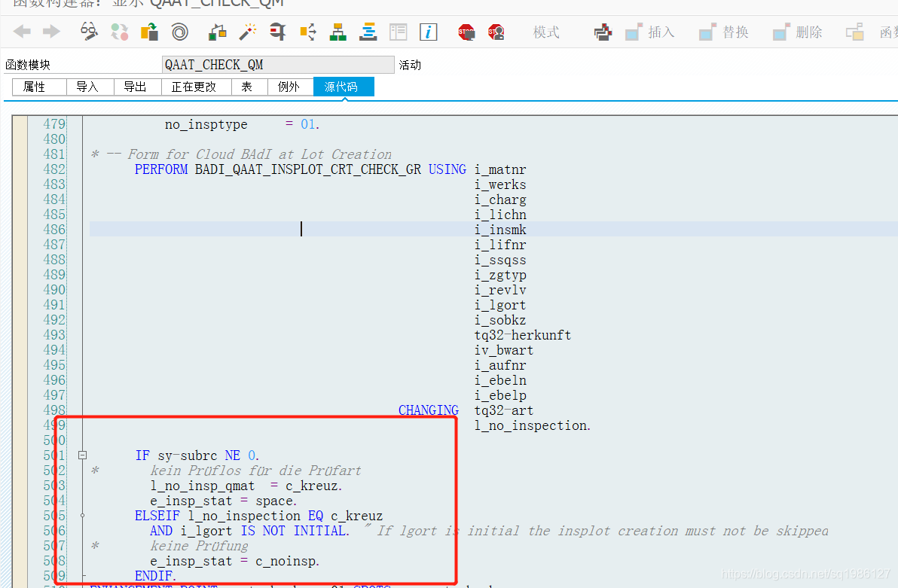898x588 pixels.
Task: Open the 例外 exceptions tab
Action: tap(289, 87)
